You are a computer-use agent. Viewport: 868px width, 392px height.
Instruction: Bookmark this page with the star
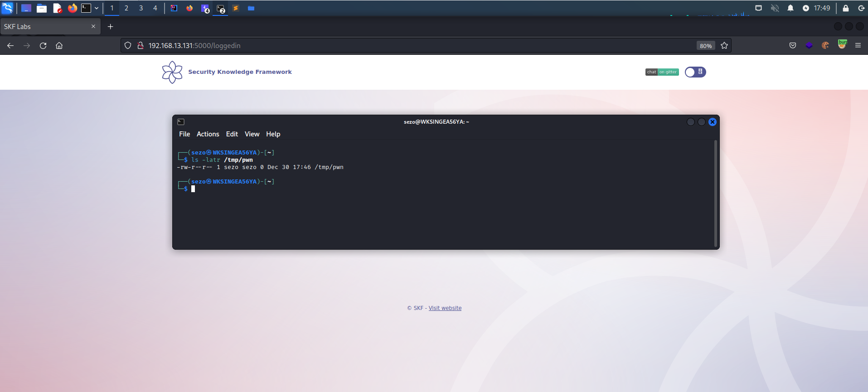tap(724, 45)
